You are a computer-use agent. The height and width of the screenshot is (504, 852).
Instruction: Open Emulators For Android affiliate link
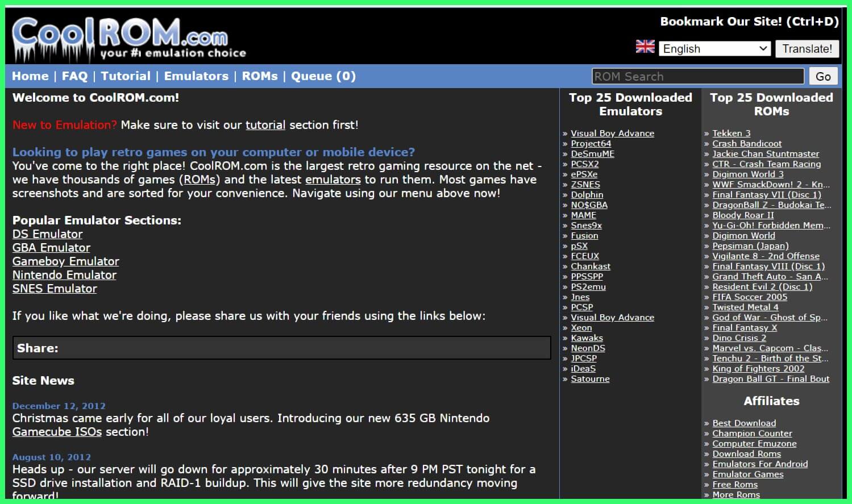tap(760, 464)
